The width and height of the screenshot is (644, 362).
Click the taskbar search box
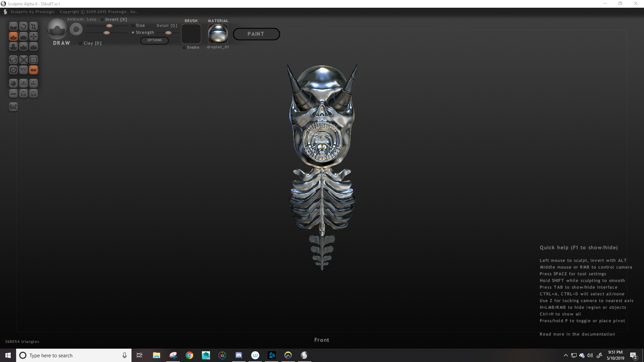[x=74, y=355]
